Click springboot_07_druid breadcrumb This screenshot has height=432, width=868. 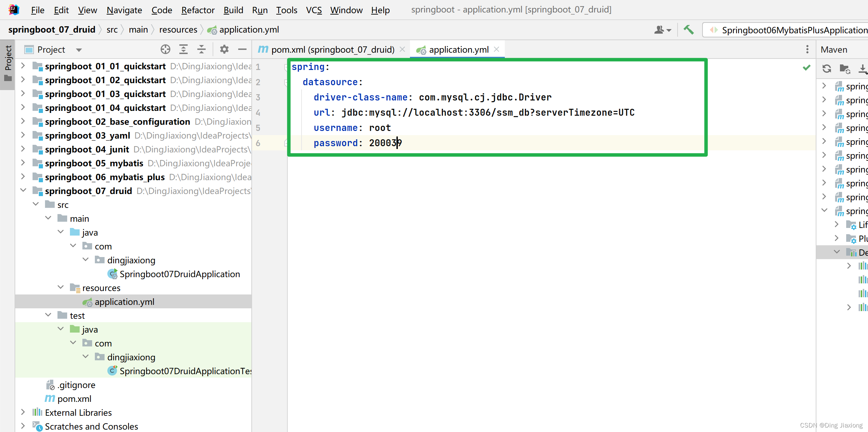click(x=52, y=30)
